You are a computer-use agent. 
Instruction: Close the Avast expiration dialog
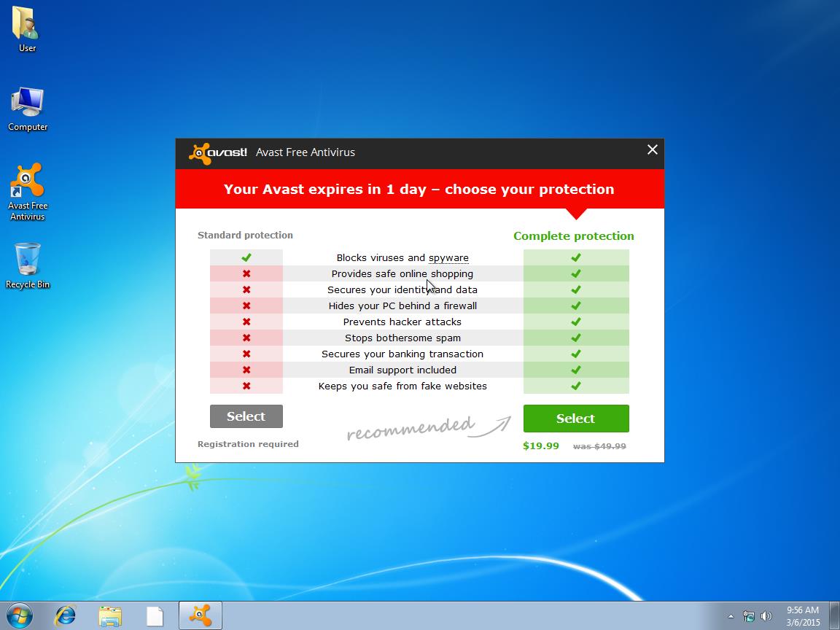pos(652,149)
